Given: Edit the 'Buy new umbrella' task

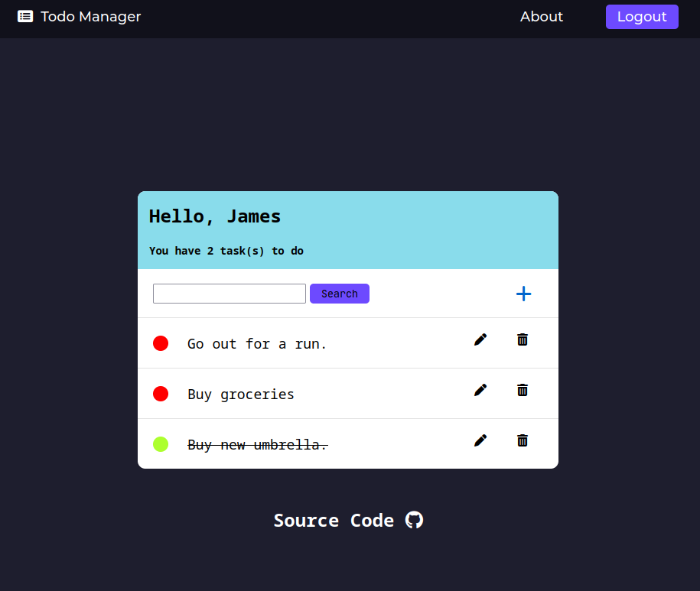Looking at the screenshot, I should (480, 440).
